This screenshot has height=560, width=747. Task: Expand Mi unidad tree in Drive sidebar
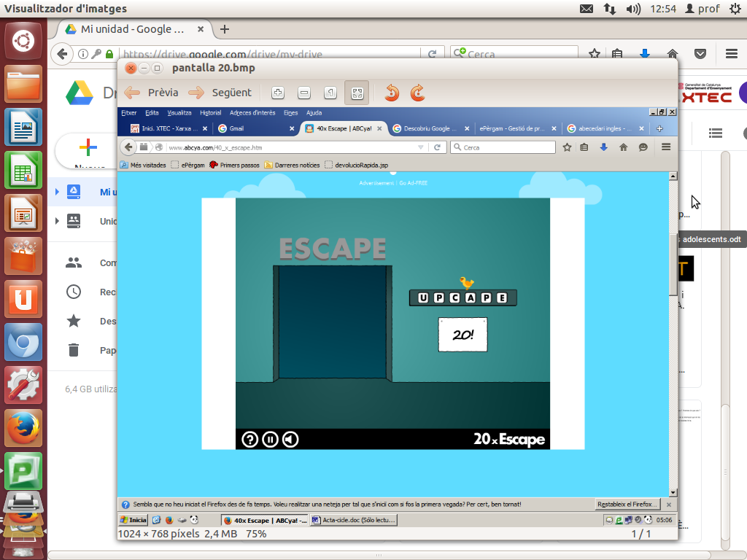(x=57, y=192)
